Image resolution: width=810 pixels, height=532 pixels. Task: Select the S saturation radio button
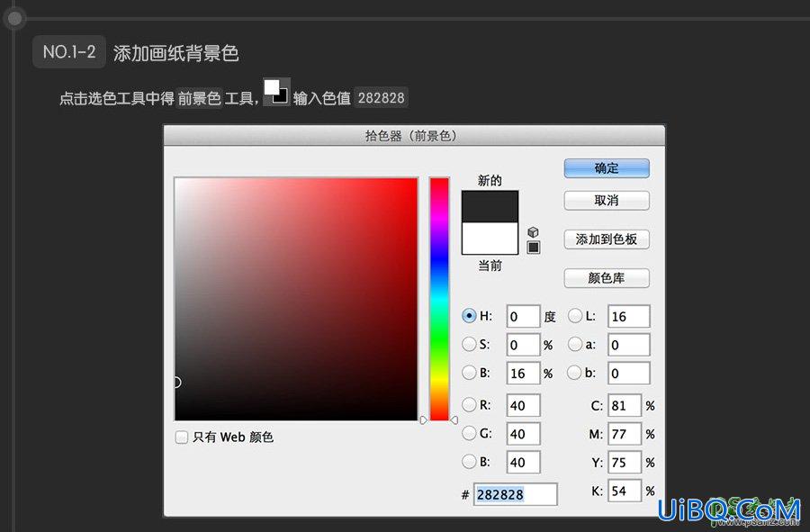click(x=469, y=344)
